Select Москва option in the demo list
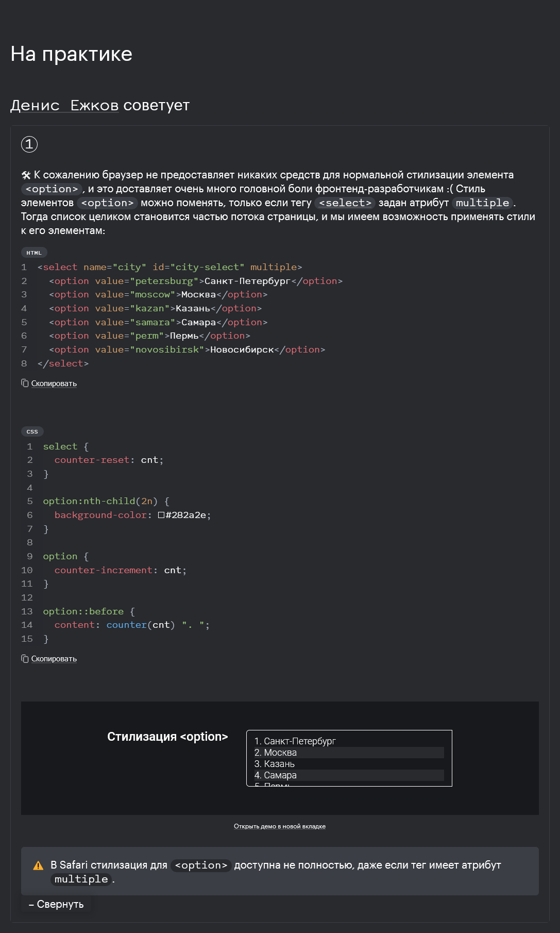This screenshot has height=933, width=560. [349, 753]
